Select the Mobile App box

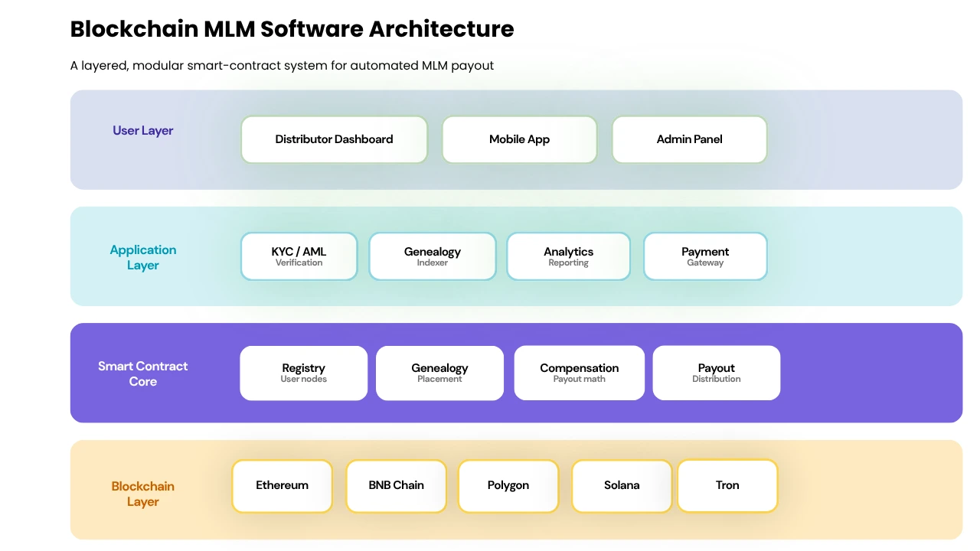tap(520, 139)
